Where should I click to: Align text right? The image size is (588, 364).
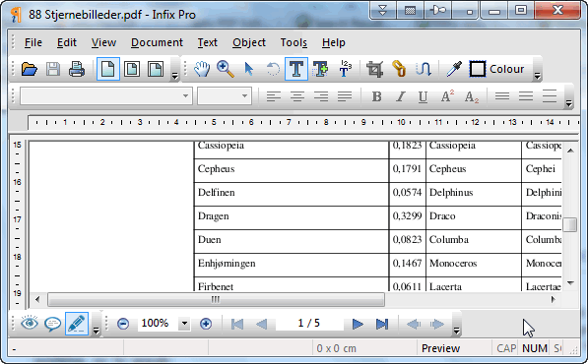[321, 96]
